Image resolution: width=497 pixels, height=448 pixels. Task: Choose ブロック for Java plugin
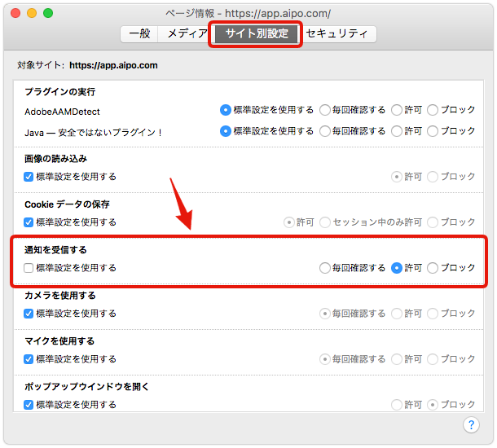433,131
